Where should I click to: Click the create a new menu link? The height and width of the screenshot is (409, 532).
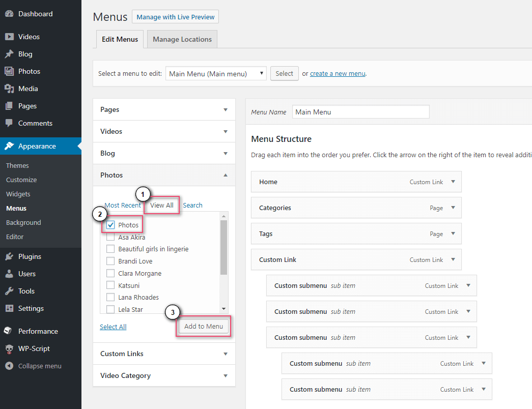[x=338, y=74]
